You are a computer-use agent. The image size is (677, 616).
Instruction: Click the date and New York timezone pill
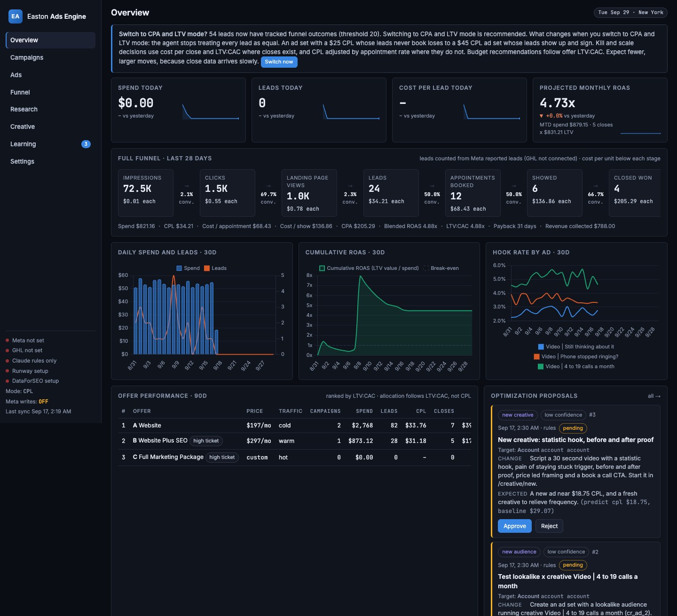[630, 13]
